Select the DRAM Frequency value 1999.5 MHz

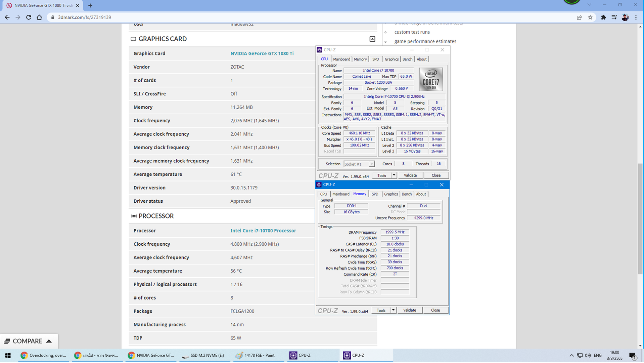tap(395, 232)
